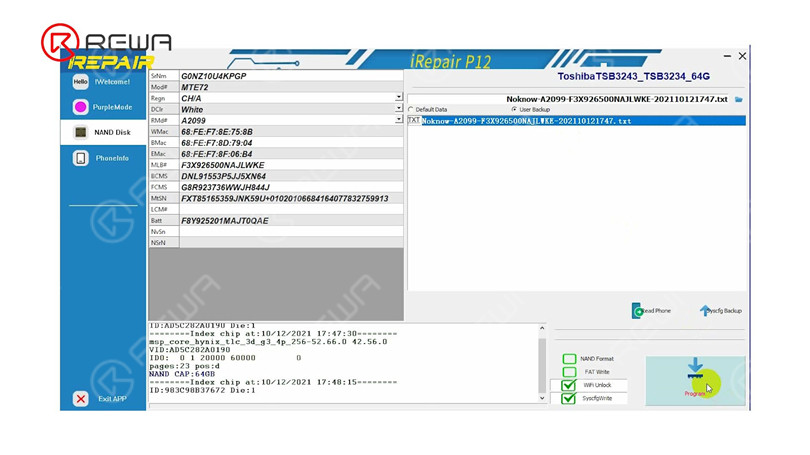Click the empty LCM# field
810x455 pixels.
291,210
